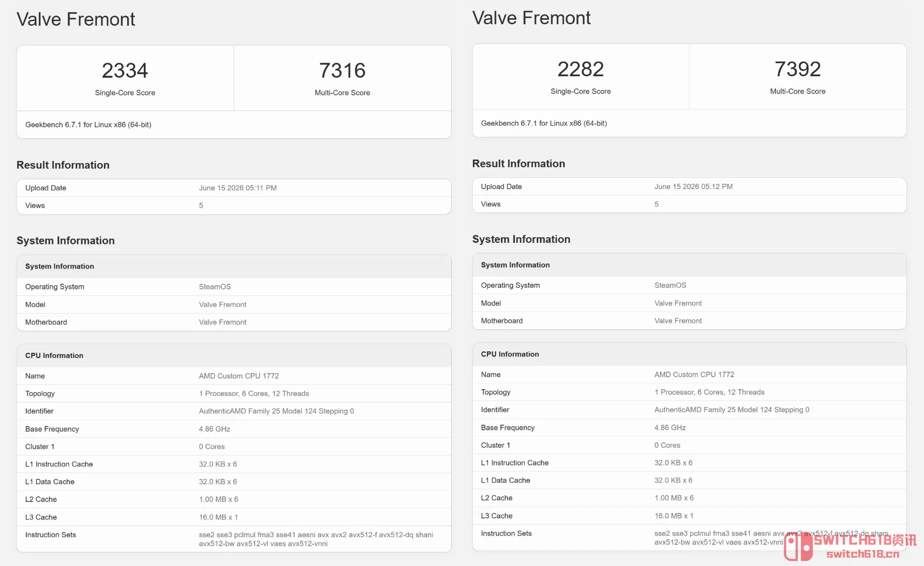Click the right Geekbench 6.7.1 for Linux text

tap(544, 123)
